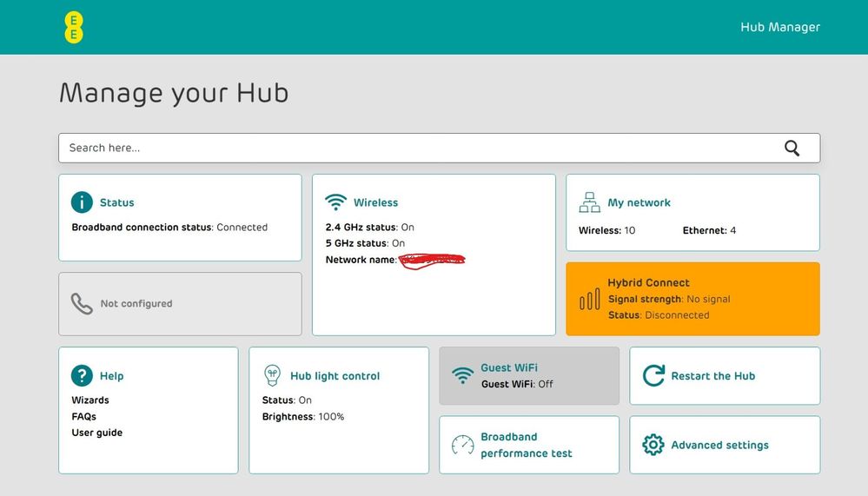Click Hybrid Connect Status: Disconnected text
The height and width of the screenshot is (496, 868).
(659, 315)
